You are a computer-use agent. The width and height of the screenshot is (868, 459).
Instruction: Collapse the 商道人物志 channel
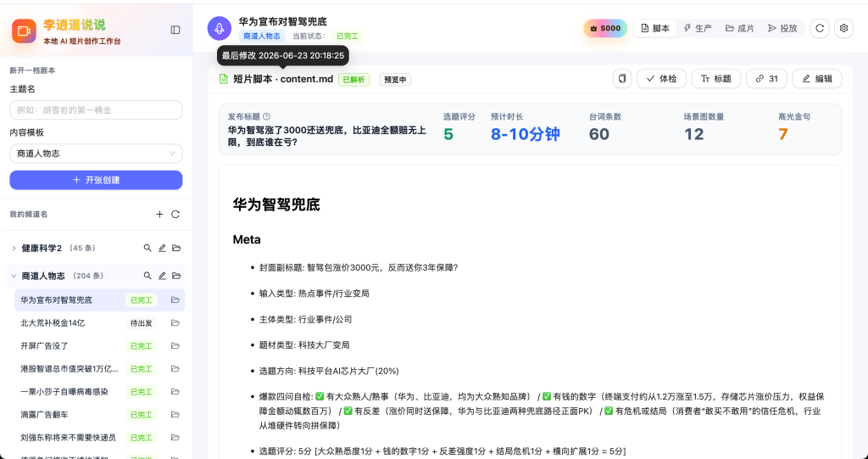tap(14, 276)
